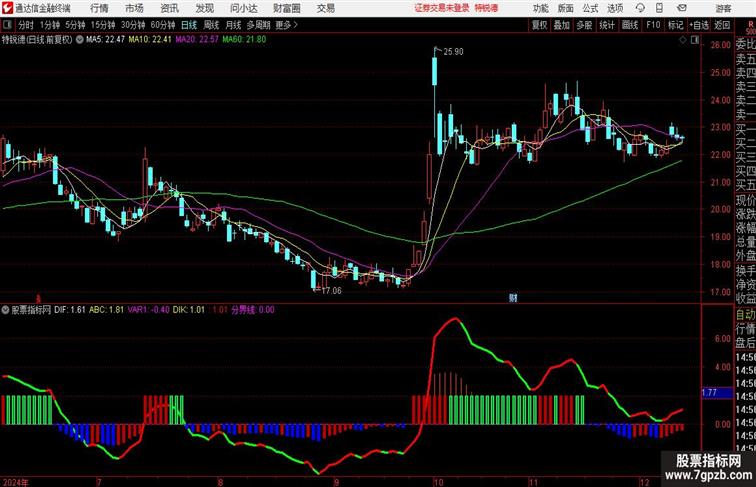Click the VAR1: -0.40 indicator value

click(x=148, y=310)
